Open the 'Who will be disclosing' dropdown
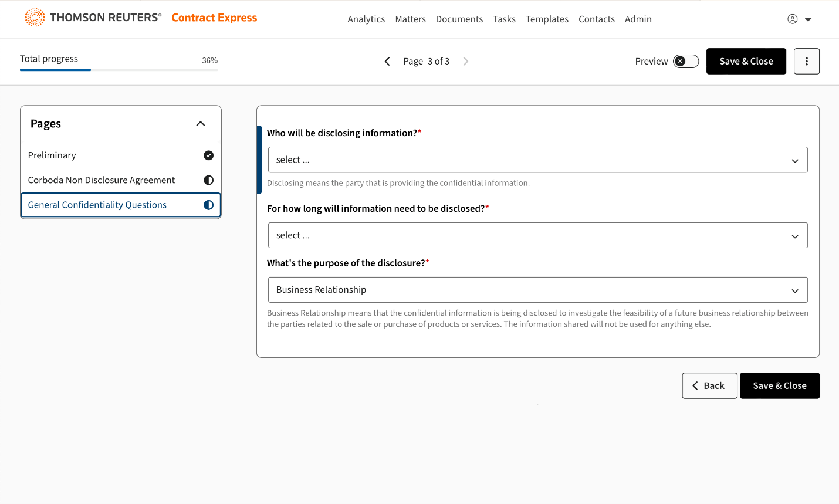This screenshot has height=504, width=839. [537, 160]
